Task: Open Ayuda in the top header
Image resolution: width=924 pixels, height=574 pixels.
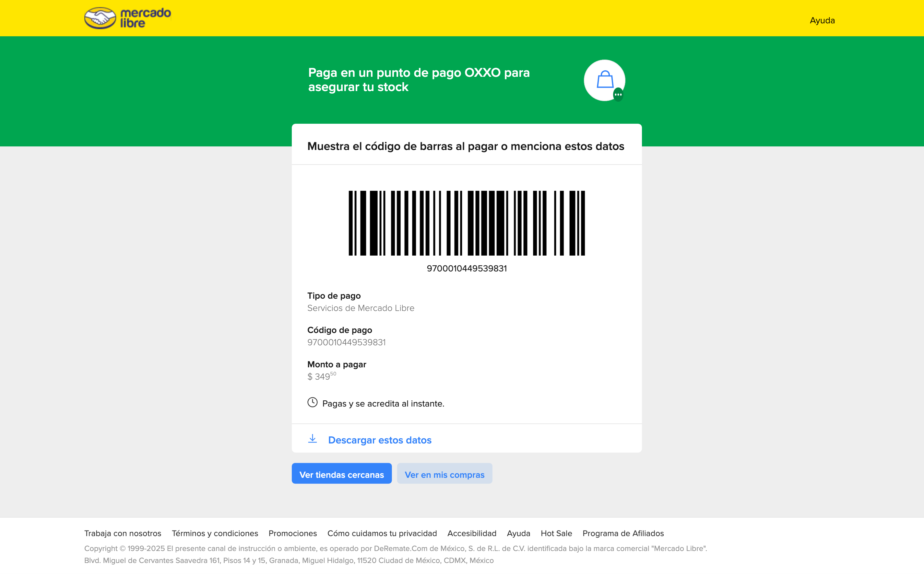Action: 822,20
